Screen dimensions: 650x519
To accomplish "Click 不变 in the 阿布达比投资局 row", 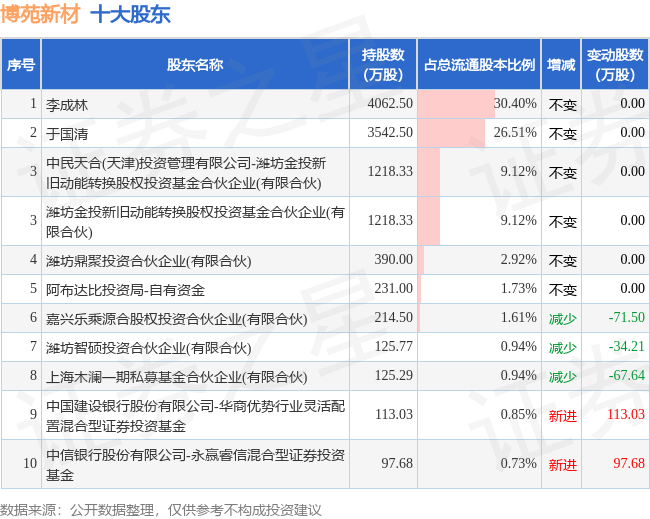I will [563, 290].
